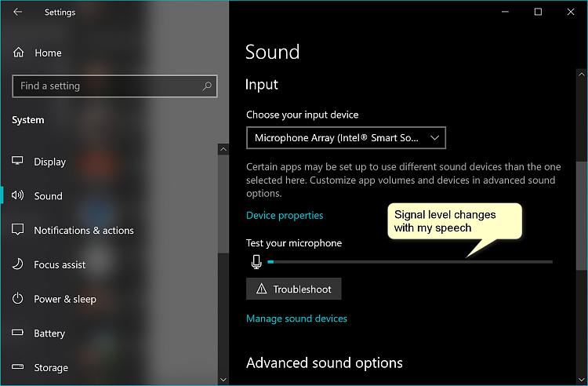The image size is (588, 386).
Task: Click the warning triangle on Troubleshoot
Action: click(261, 289)
